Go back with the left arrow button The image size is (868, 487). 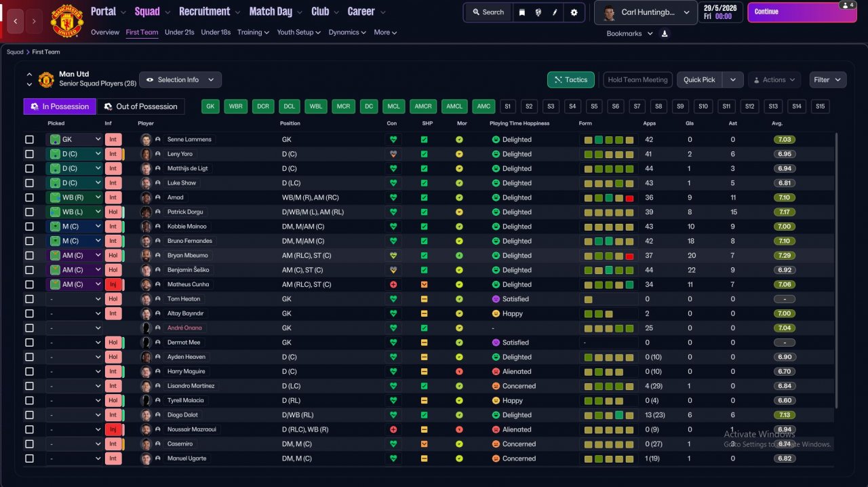click(x=16, y=22)
